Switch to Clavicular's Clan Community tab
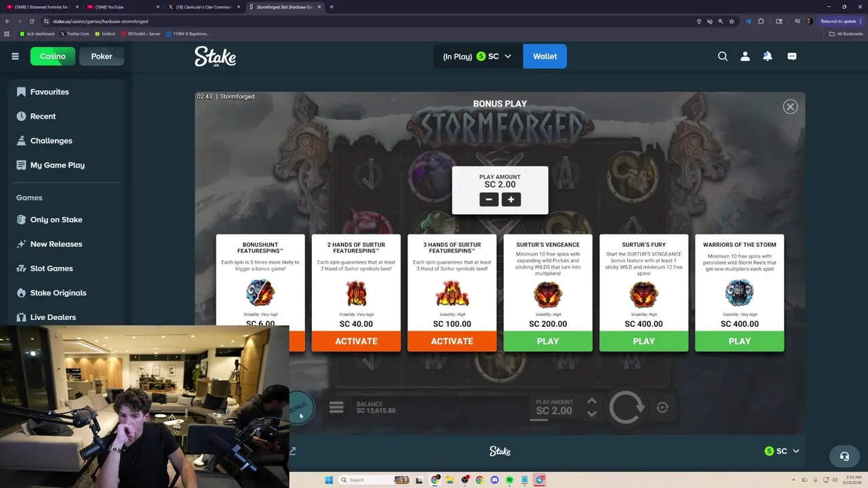 click(203, 7)
